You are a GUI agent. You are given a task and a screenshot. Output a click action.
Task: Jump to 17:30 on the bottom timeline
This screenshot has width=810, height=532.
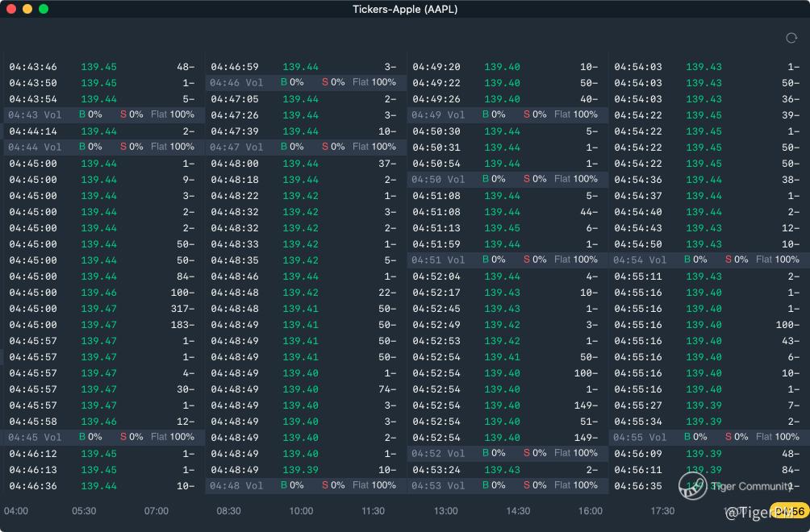pyautogui.click(x=662, y=511)
